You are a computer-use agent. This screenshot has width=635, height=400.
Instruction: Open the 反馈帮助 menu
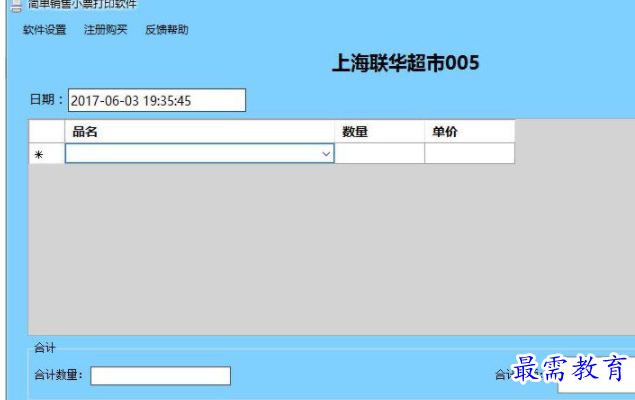click(167, 30)
